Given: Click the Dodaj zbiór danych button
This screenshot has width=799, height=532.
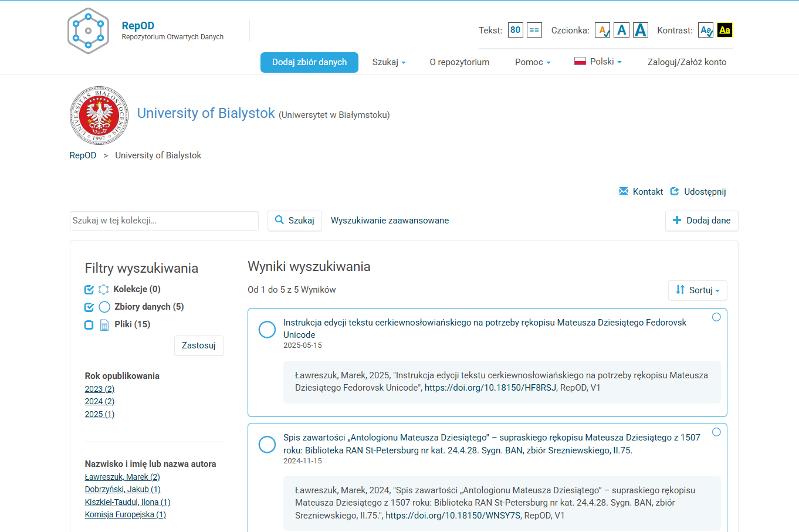Looking at the screenshot, I should tap(309, 62).
